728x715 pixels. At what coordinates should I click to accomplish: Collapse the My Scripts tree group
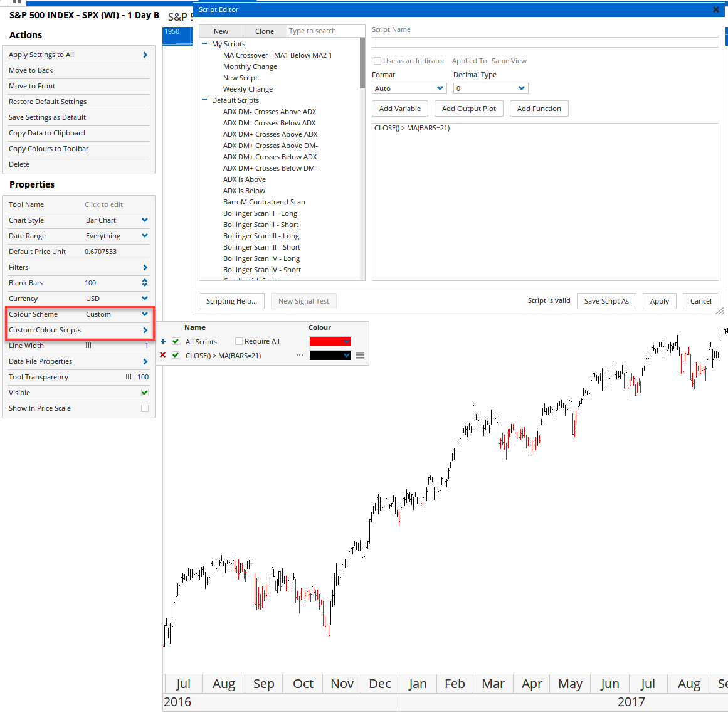point(204,44)
